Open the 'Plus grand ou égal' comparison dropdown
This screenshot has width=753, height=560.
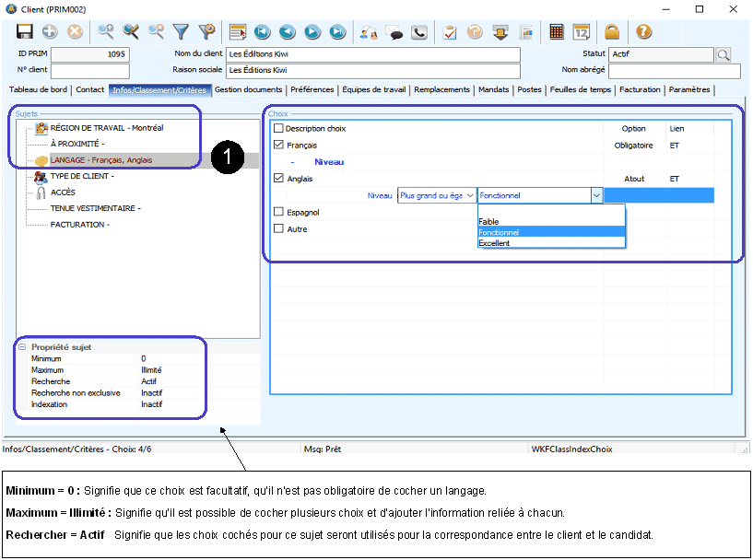(x=437, y=195)
